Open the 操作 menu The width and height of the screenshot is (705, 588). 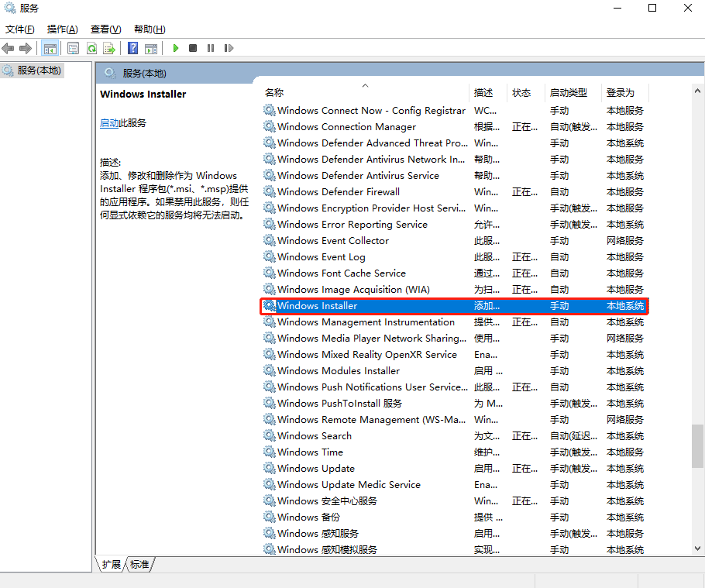(x=60, y=29)
